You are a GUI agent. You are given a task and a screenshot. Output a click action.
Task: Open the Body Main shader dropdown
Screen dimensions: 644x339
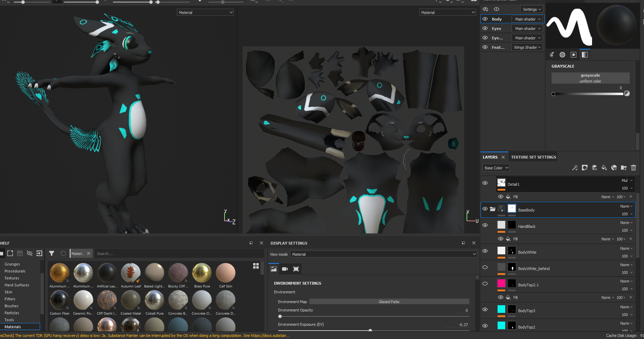528,19
